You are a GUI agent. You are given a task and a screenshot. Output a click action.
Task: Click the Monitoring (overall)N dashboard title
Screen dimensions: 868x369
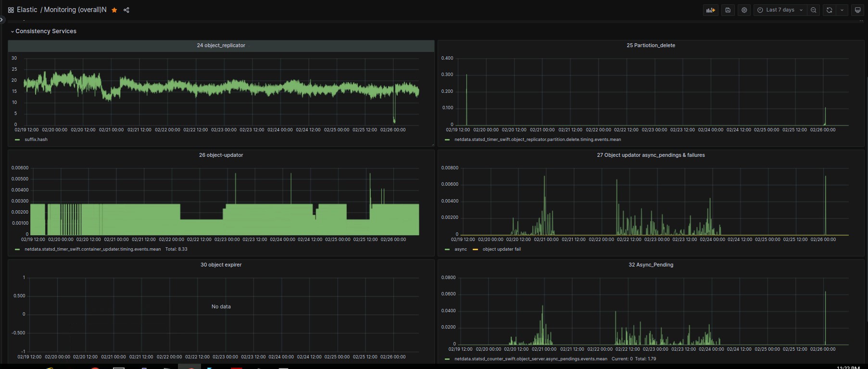75,10
